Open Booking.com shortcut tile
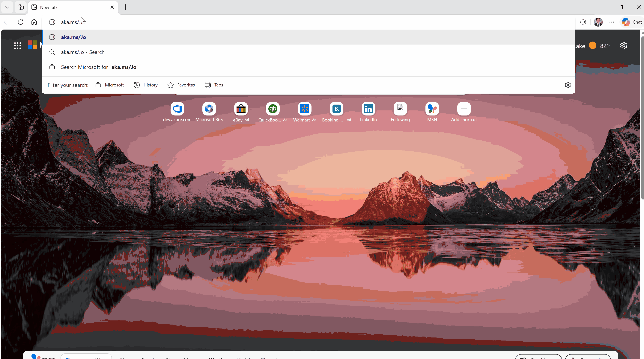644x359 pixels. tap(336, 112)
